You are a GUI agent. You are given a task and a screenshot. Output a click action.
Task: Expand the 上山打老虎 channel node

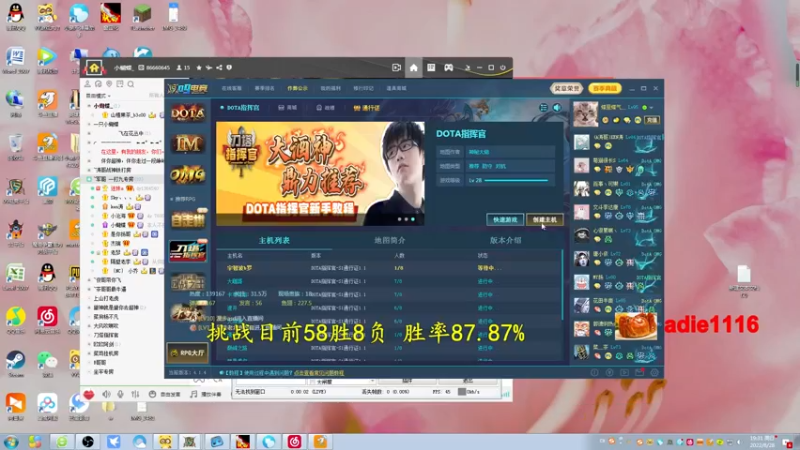tap(89, 298)
